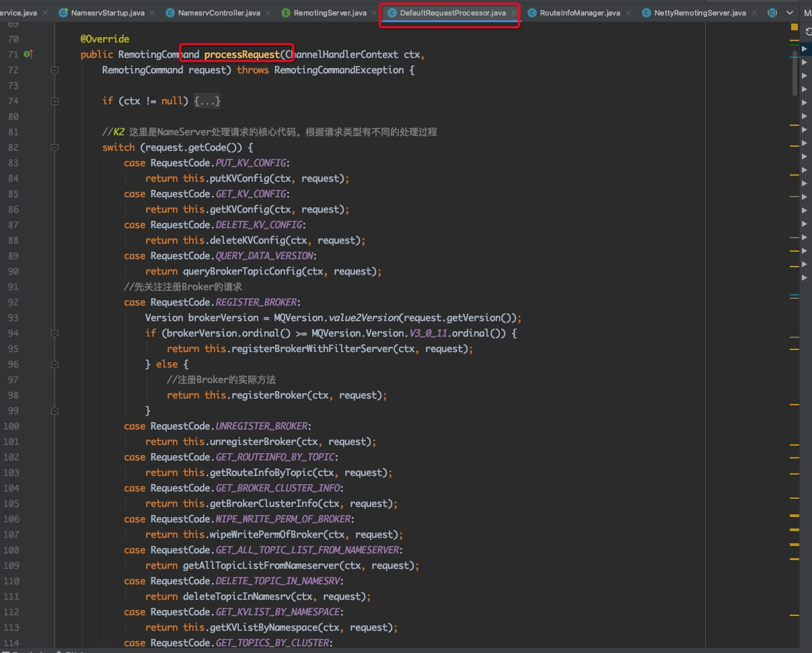Click the fold end marker on line 99
812x653 pixels.
tap(55, 411)
